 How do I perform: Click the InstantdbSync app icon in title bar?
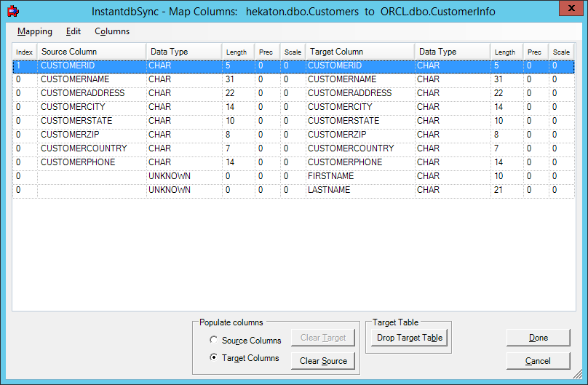pos(13,11)
